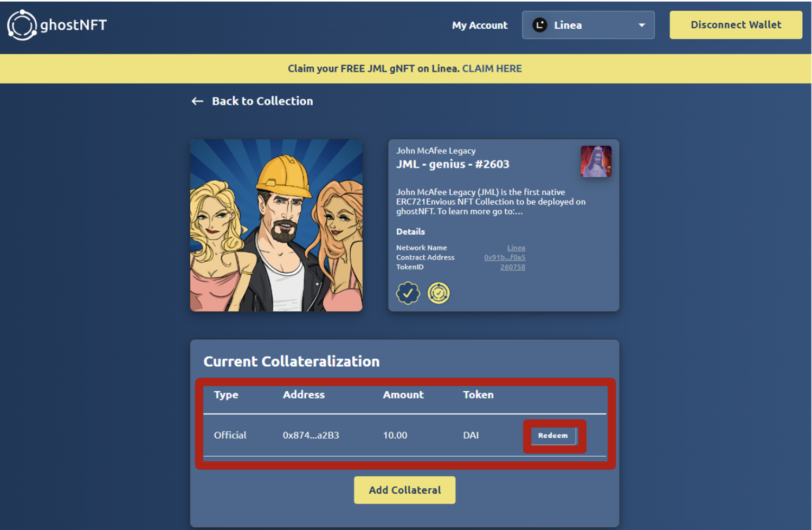Screen dimensions: 812x530
Task: Click the NFT description paragraph
Action: (491, 202)
